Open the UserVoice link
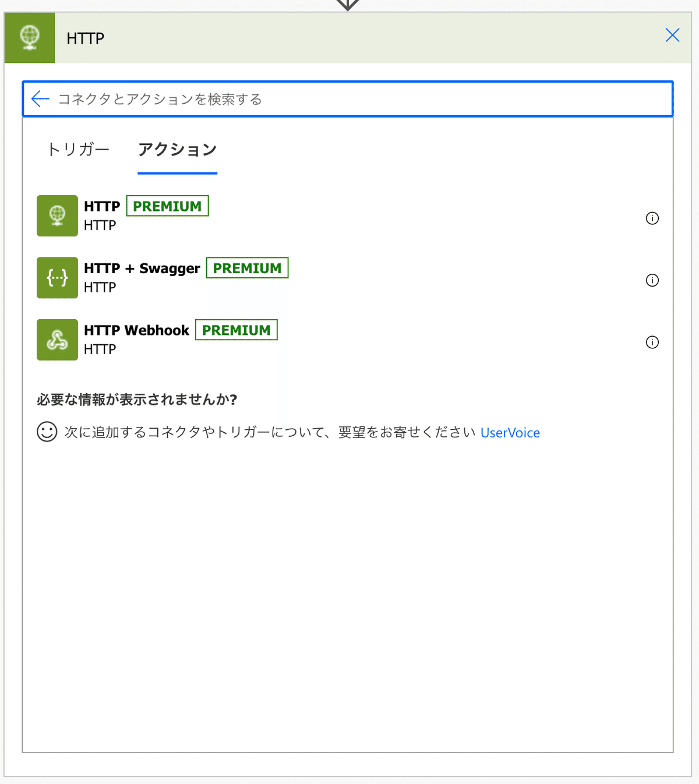This screenshot has width=699, height=784. tap(510, 433)
